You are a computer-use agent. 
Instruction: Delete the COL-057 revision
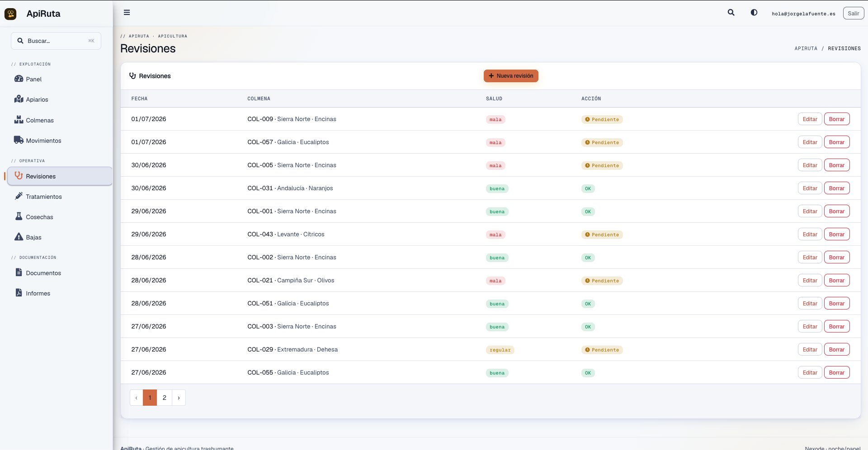[x=836, y=142]
